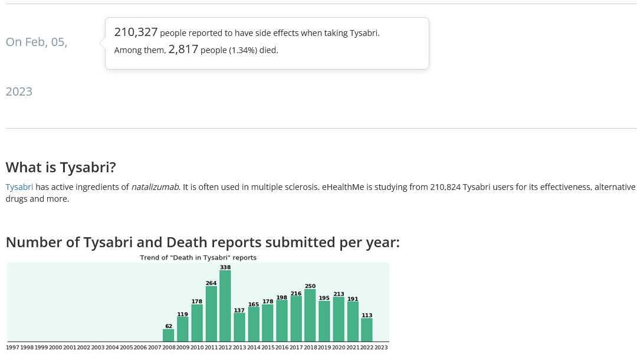
Task: Click the italic word natalizumab
Action: tap(155, 187)
